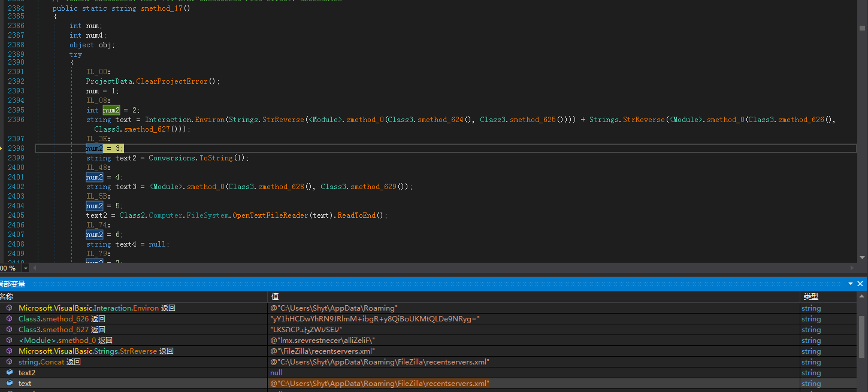The width and height of the screenshot is (868, 392).
Task: Select the text2 local variable name
Action: click(27, 373)
